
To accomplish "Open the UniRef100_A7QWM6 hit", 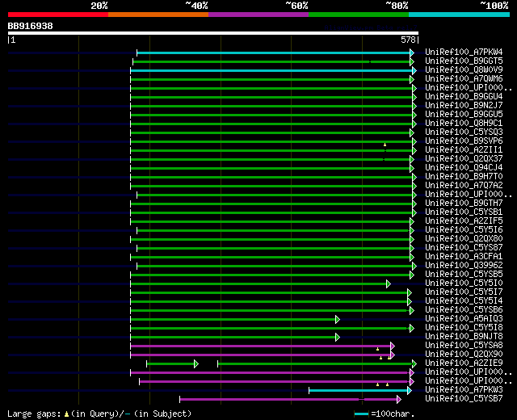I will (x=464, y=78).
